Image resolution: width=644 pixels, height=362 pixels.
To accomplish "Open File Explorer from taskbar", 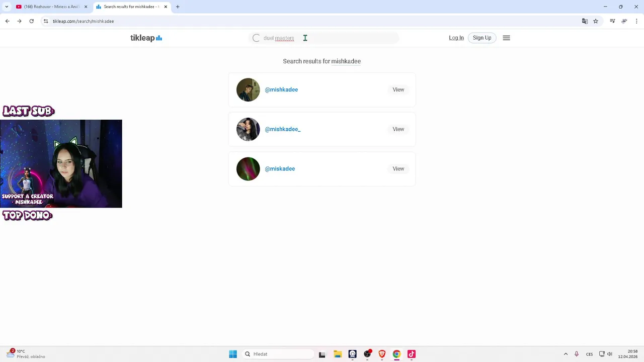I will tap(338, 354).
